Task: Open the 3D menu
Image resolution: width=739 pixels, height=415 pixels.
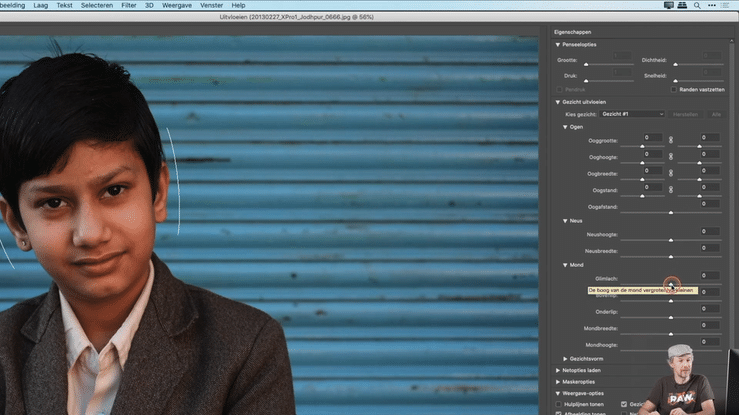Action: pyautogui.click(x=149, y=5)
